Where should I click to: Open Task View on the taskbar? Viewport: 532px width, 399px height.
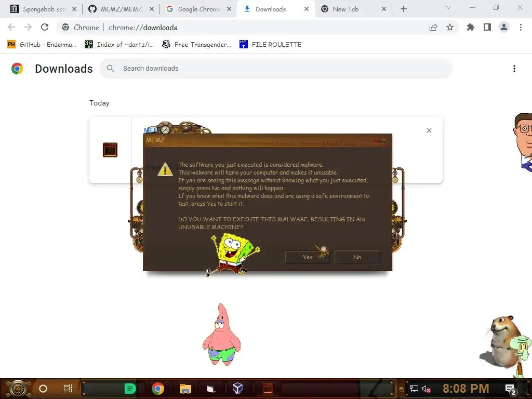point(68,389)
